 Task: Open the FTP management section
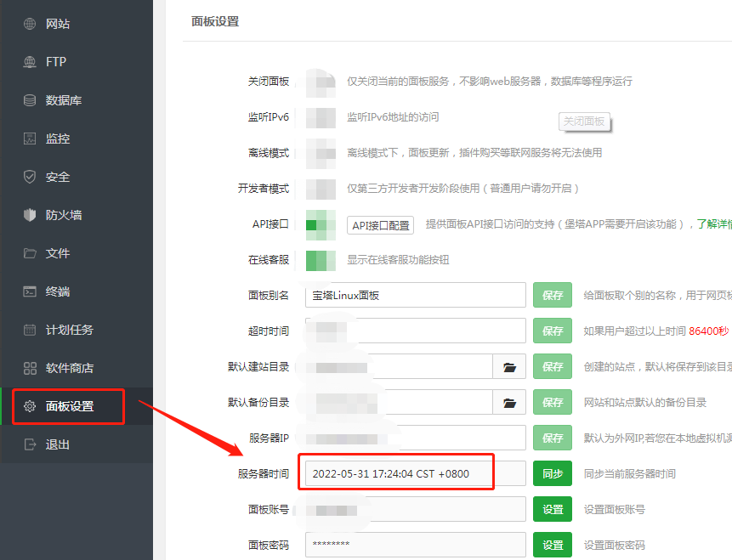coord(49,61)
